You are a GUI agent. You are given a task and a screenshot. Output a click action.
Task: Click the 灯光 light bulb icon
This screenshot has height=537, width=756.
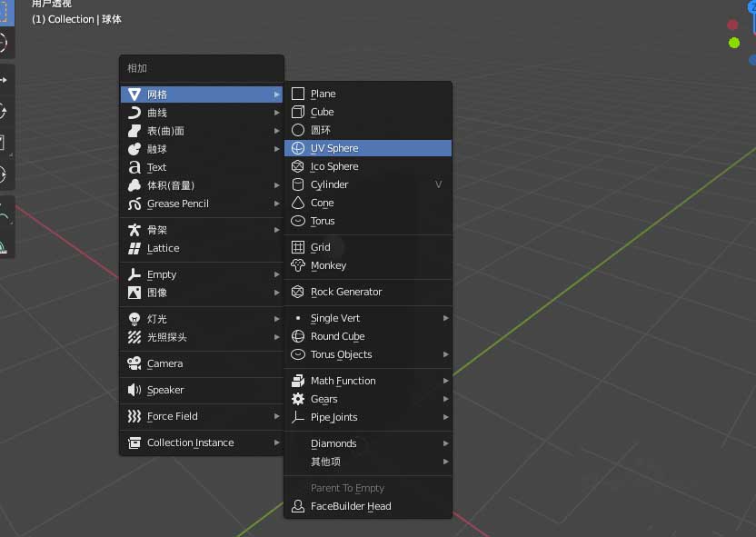[x=134, y=319]
